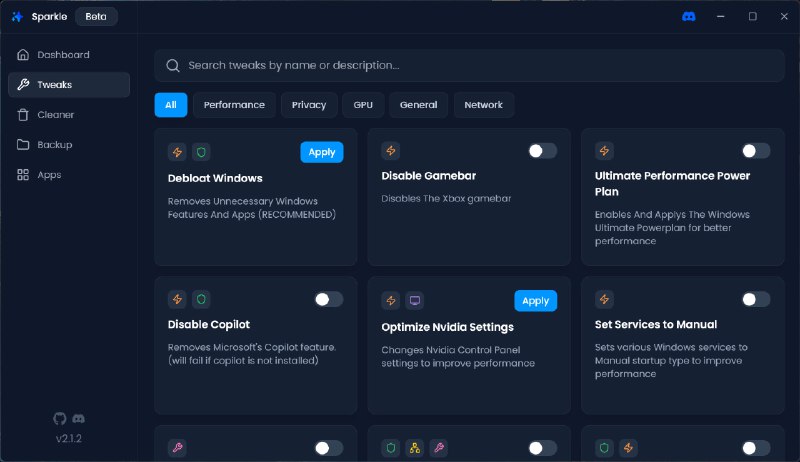
Task: Click the GitHub icon above the version number
Action: click(59, 418)
